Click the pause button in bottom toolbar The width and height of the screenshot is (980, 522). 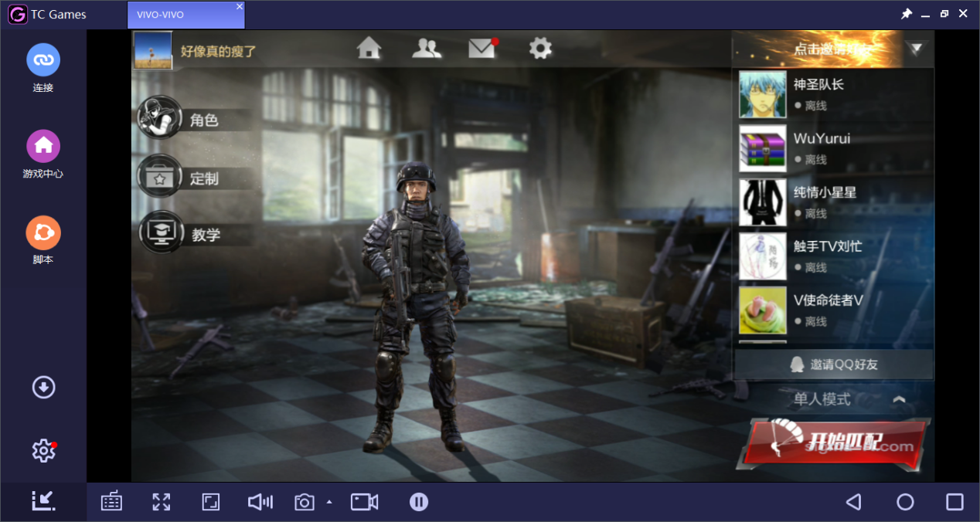(419, 502)
